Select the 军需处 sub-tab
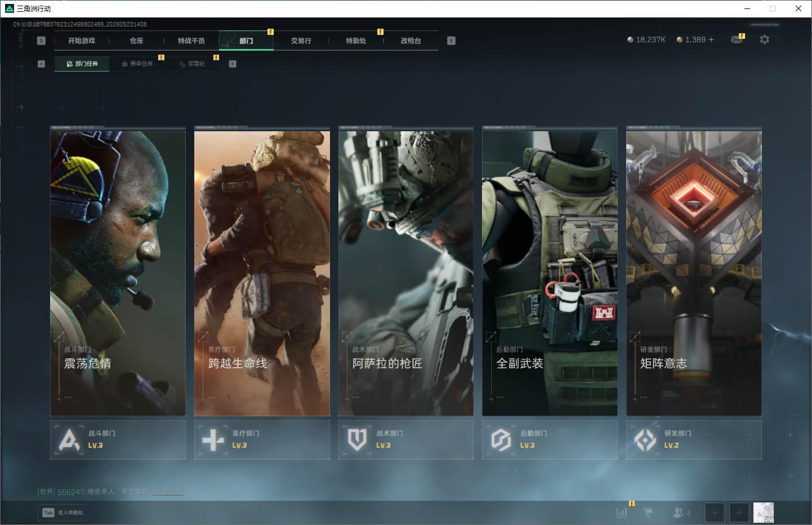The height and width of the screenshot is (525, 812). coord(192,64)
